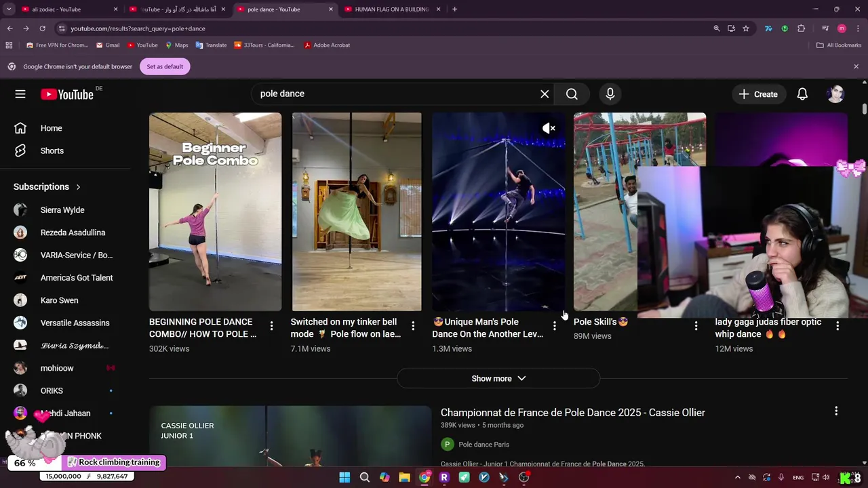Bookmark this page with star icon
Viewport: 868px width, 488px height.
tap(746, 28)
